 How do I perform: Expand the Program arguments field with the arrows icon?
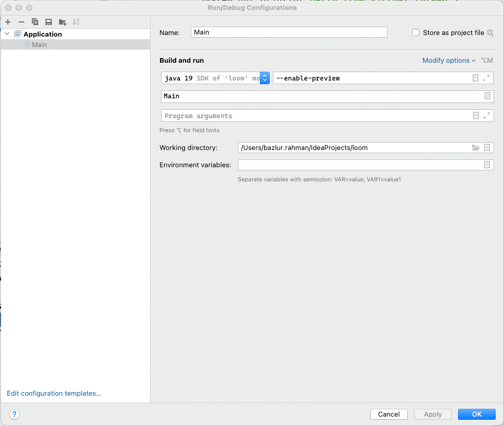coord(487,116)
